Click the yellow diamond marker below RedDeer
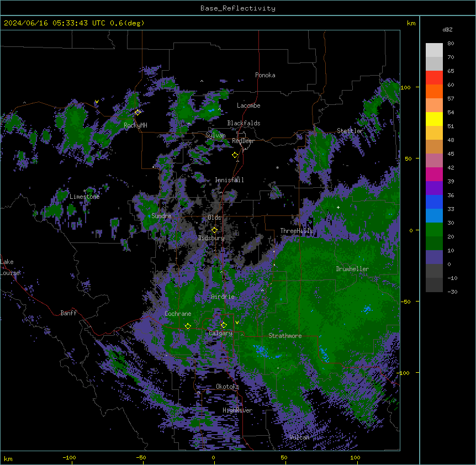Image resolution: width=476 pixels, height=465 pixels. tap(235, 155)
